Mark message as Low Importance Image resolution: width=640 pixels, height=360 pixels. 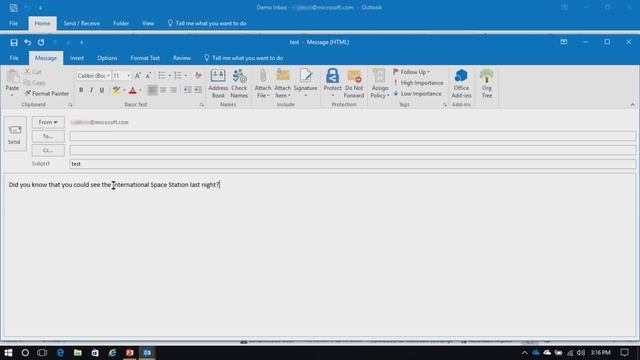click(418, 93)
